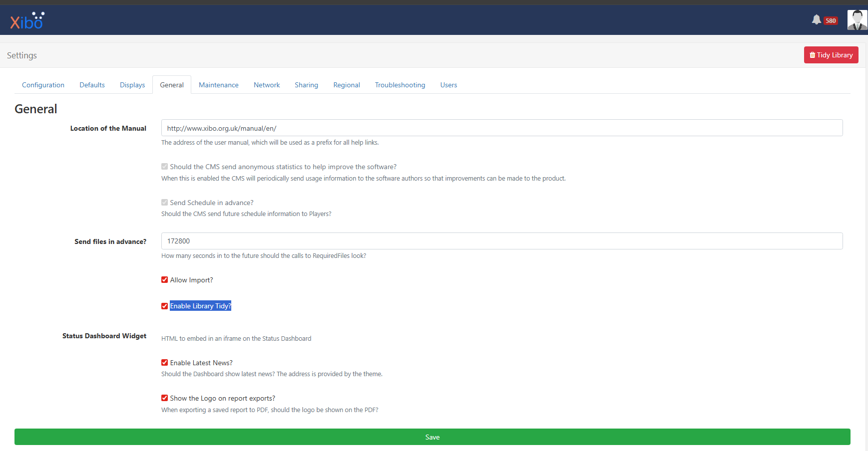868x451 pixels.
Task: Open the Users tab
Action: click(x=448, y=85)
